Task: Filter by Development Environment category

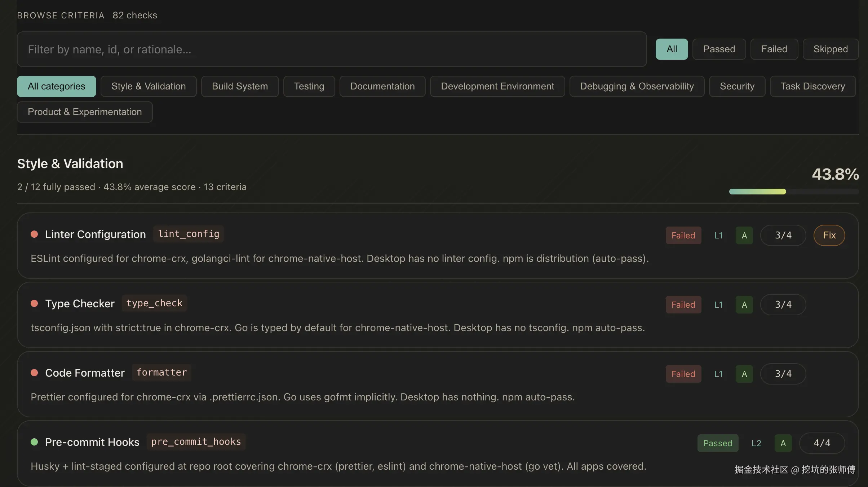Action: (x=497, y=86)
